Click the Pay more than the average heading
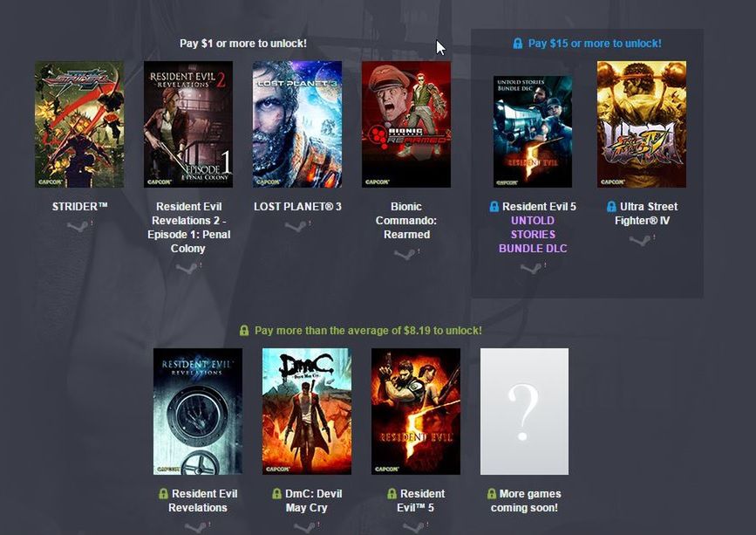This screenshot has height=535, width=756. [x=368, y=331]
